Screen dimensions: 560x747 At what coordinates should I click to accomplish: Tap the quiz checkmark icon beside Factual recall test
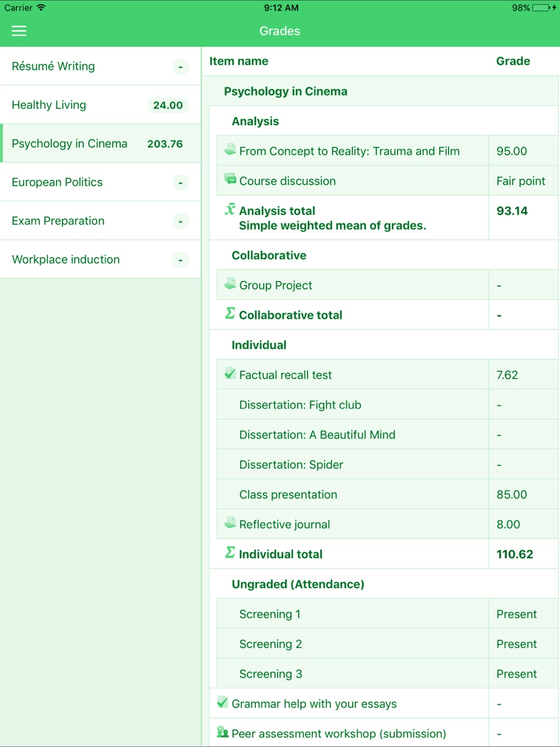230,373
